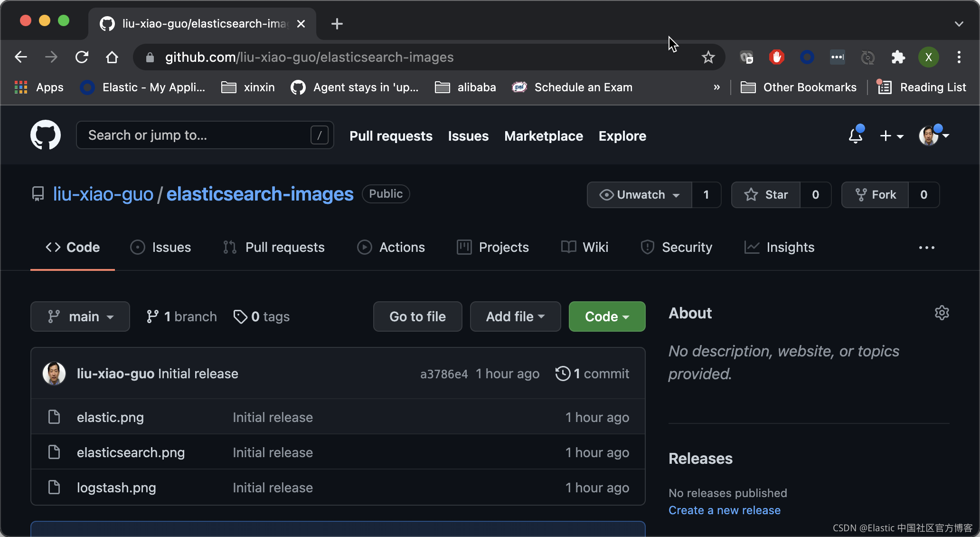Switch to the repository Issues tab

tap(160, 247)
